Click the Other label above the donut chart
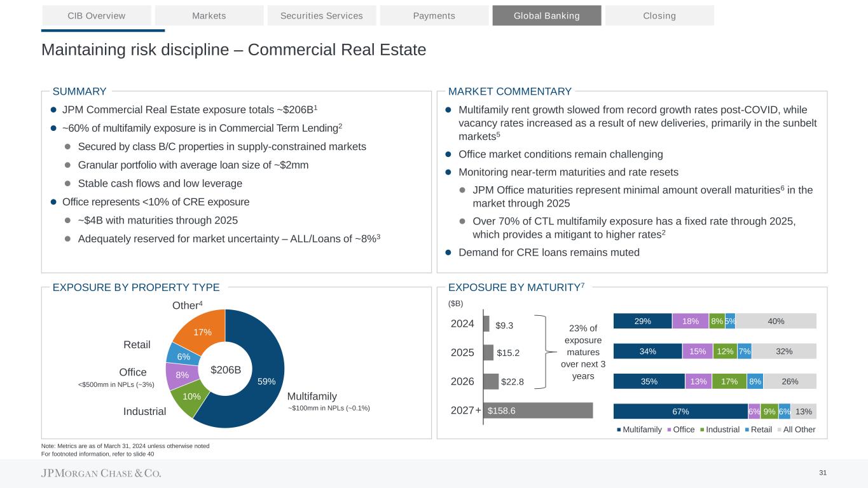This screenshot has width=868, height=488. coord(188,306)
